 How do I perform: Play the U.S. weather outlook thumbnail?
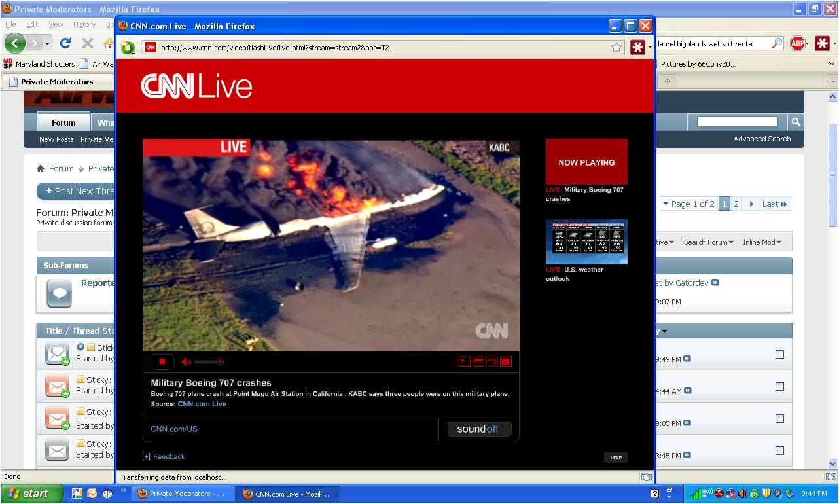point(586,242)
